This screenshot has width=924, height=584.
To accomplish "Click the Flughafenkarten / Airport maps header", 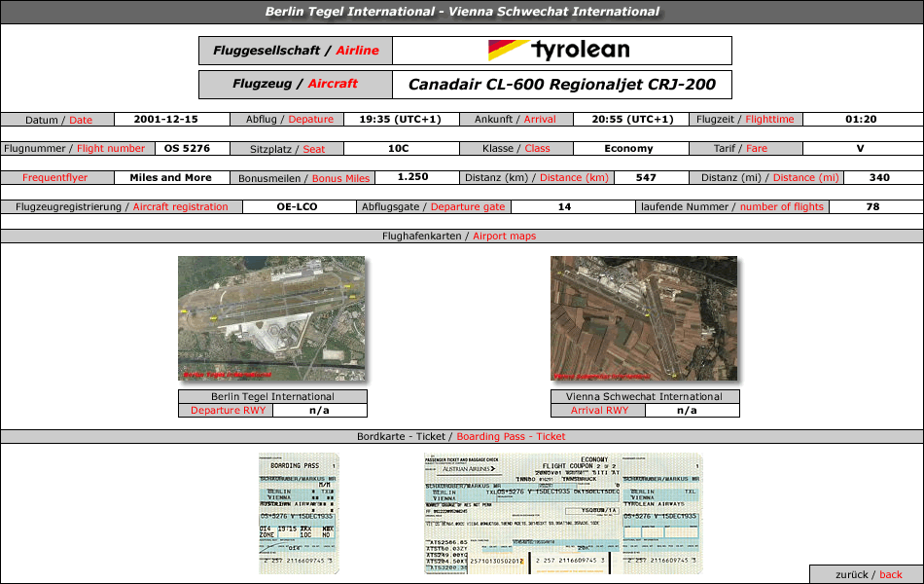I will (x=461, y=236).
